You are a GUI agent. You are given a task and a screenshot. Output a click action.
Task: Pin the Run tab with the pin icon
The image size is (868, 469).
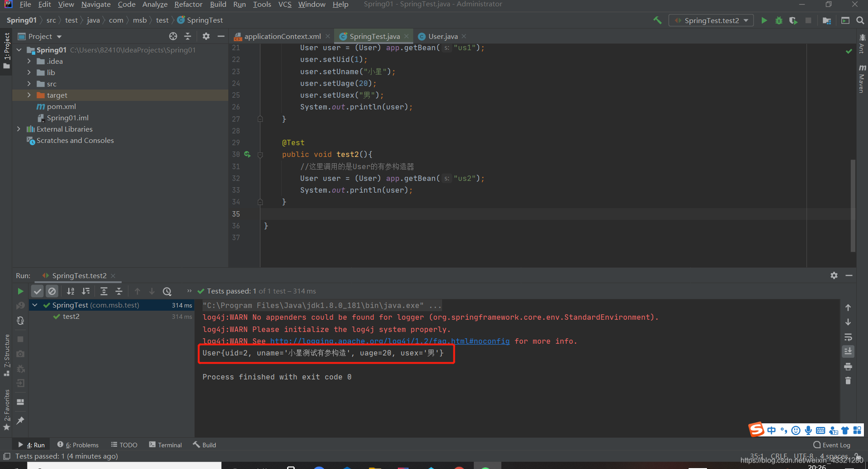20,421
